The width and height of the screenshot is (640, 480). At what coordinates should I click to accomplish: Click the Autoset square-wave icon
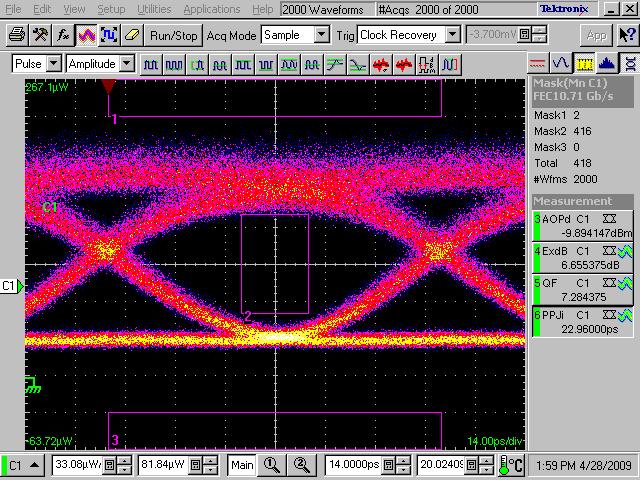(109, 36)
